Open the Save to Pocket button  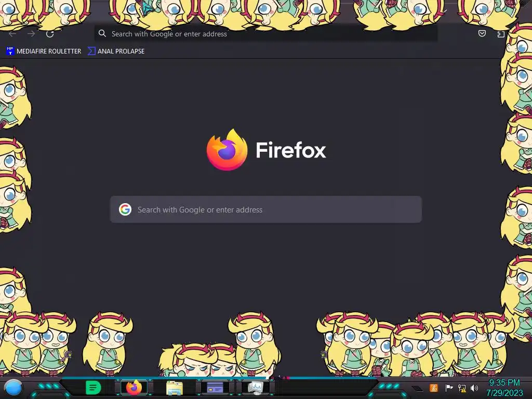point(482,33)
